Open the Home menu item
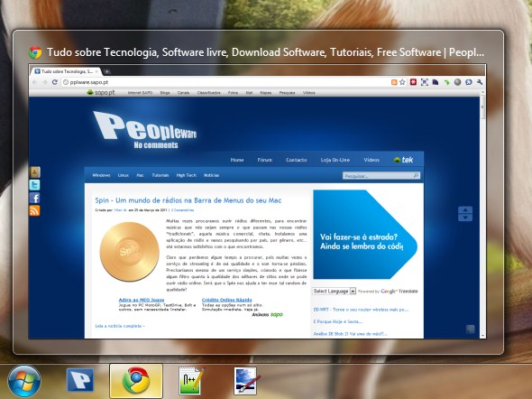The height and width of the screenshot is (399, 532). click(237, 160)
